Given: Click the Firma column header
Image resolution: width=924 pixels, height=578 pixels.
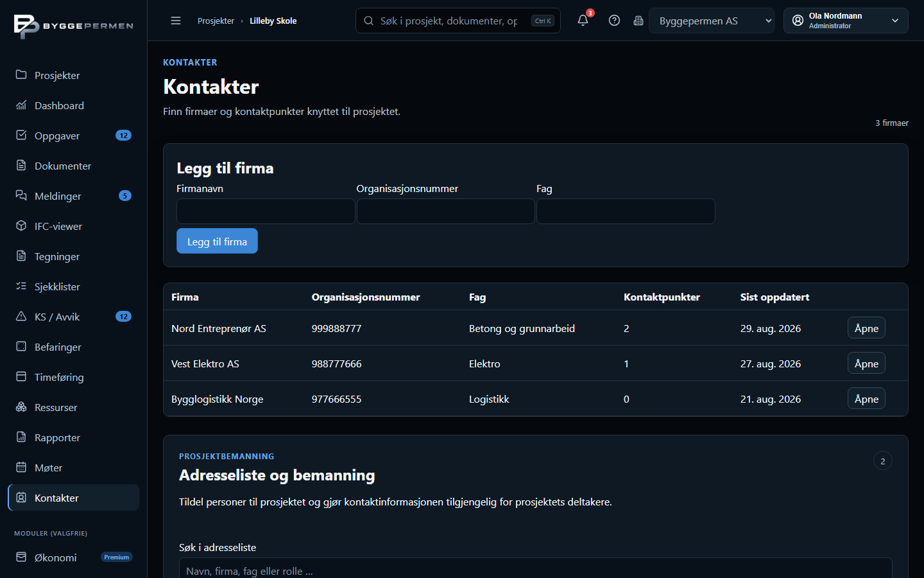Looking at the screenshot, I should [185, 297].
